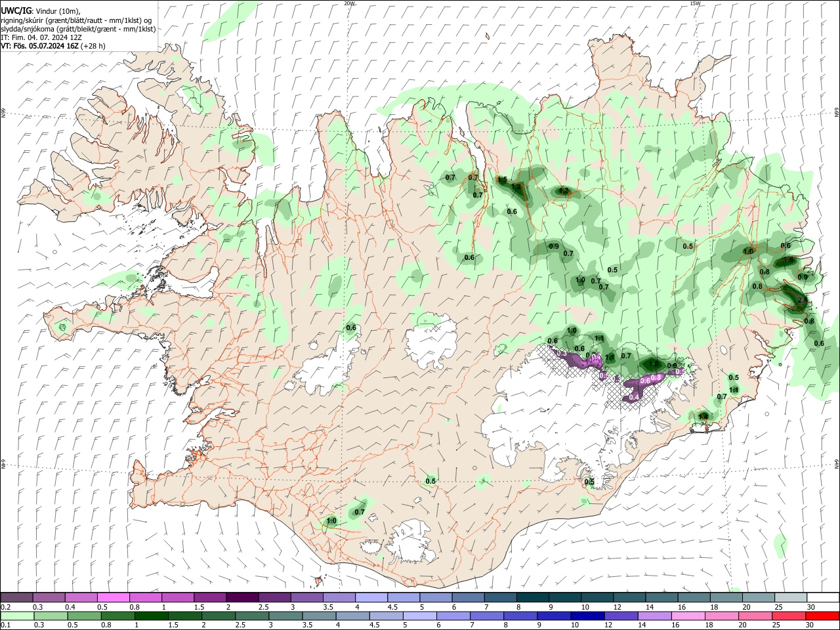Select the light green 0.3 rain swatch
Screen dimensions: 840x630
pyautogui.click(x=51, y=616)
